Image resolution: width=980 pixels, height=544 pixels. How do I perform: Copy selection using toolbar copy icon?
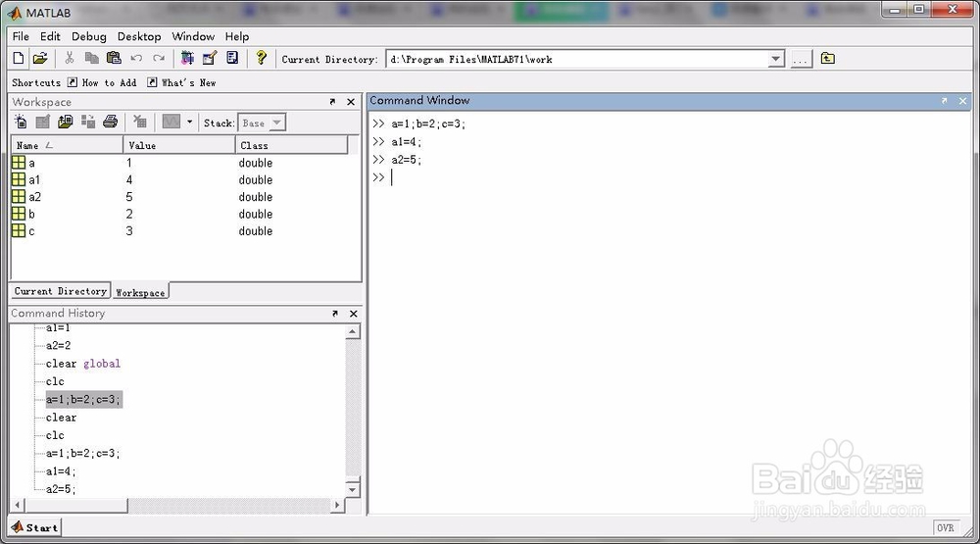pos(91,58)
